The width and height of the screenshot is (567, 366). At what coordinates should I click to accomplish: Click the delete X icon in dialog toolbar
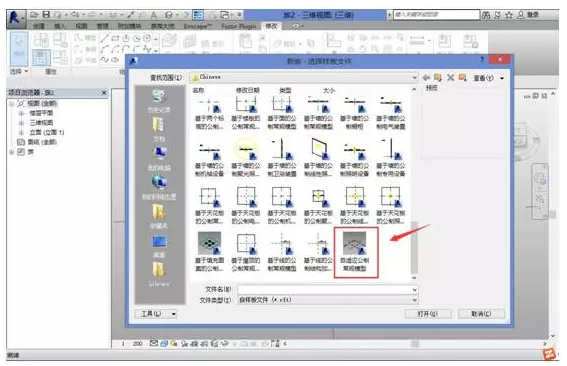450,77
